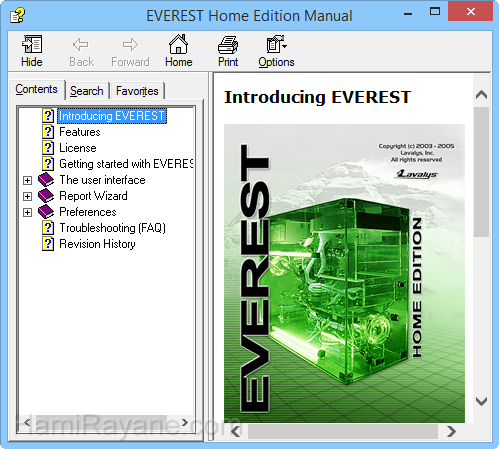499x449 pixels.
Task: Click the question-mark page icon beside Features
Action: coord(48,132)
